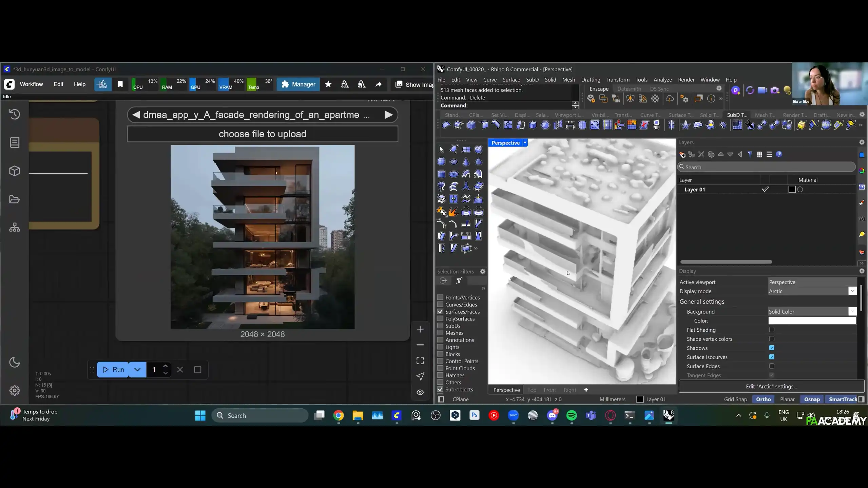The height and width of the screenshot is (488, 868).
Task: Open Perspective viewport title dropdown arrow
Action: click(525, 143)
